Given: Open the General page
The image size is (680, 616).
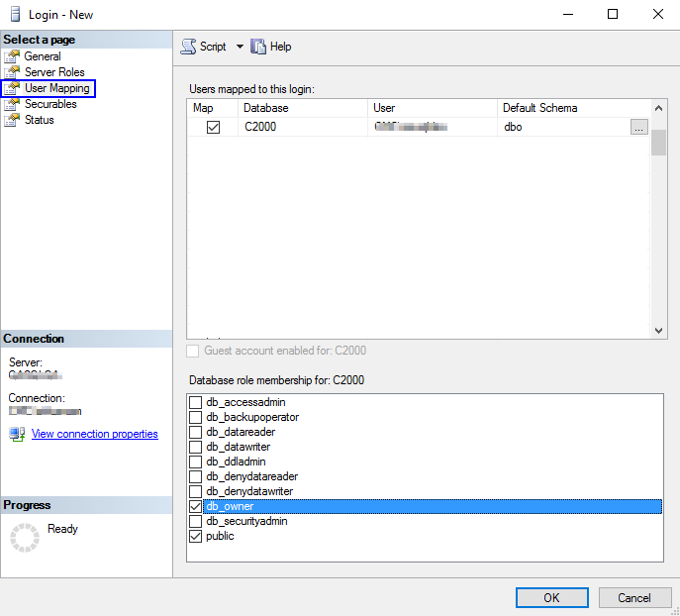Looking at the screenshot, I should coord(42,56).
